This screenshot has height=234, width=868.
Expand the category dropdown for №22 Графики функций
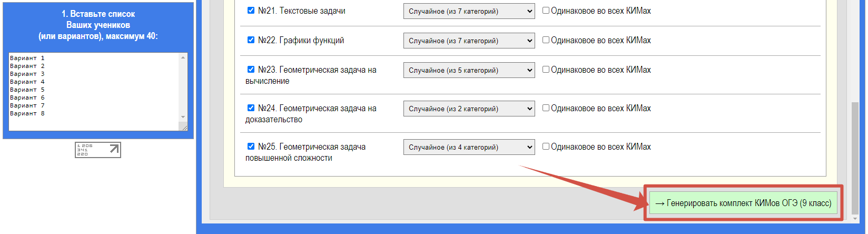(469, 41)
